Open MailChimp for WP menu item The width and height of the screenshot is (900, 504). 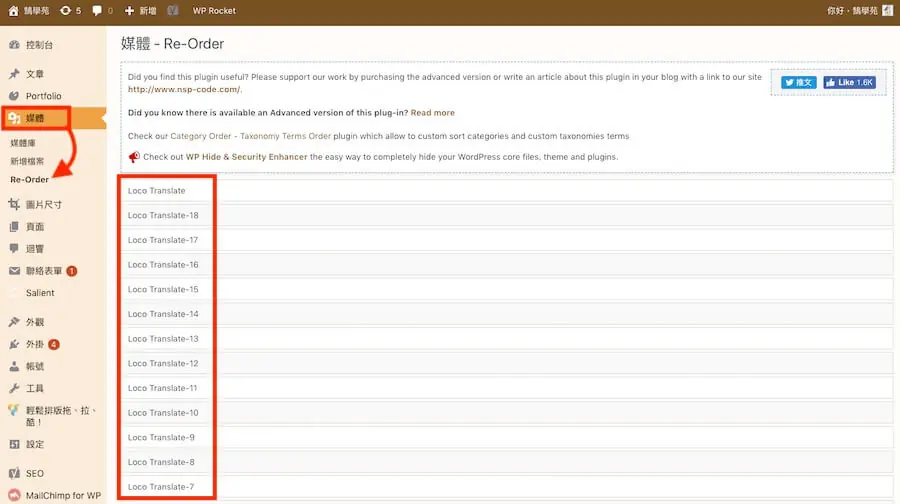[x=63, y=495]
